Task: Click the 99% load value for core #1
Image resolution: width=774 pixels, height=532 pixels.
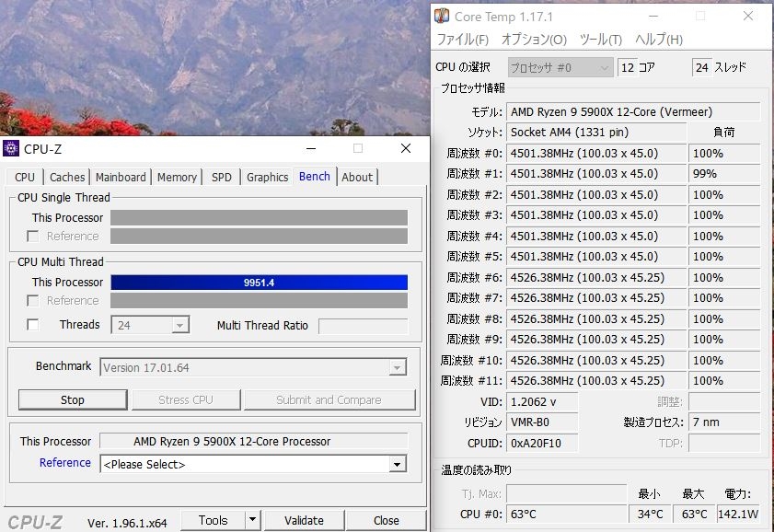Action: point(724,174)
